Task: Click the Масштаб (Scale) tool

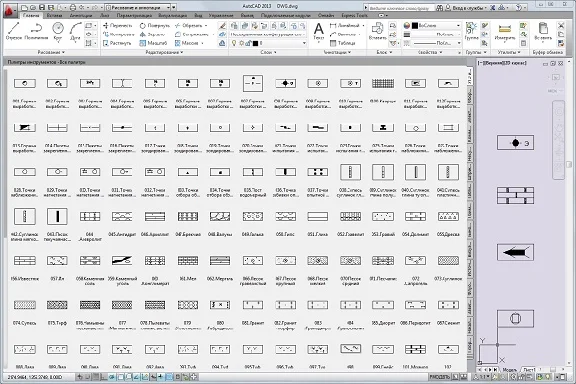Action: [x=153, y=43]
